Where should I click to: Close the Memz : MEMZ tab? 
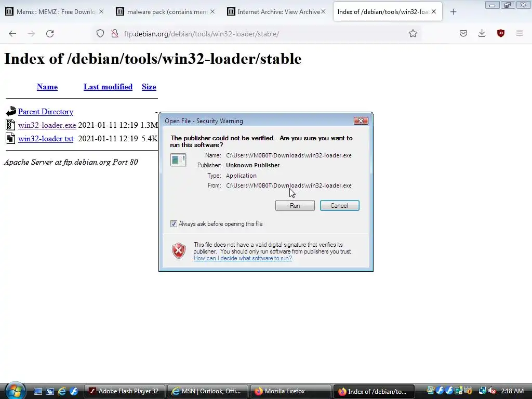(101, 11)
